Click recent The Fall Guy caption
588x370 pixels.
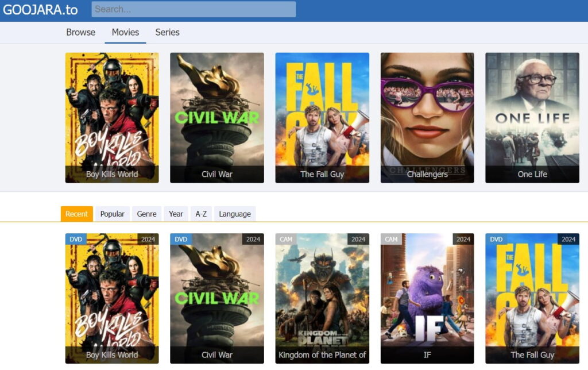click(x=532, y=355)
